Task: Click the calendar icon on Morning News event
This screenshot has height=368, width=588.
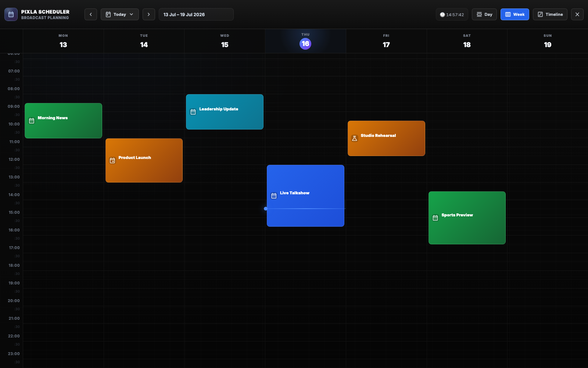Action: 32,121
